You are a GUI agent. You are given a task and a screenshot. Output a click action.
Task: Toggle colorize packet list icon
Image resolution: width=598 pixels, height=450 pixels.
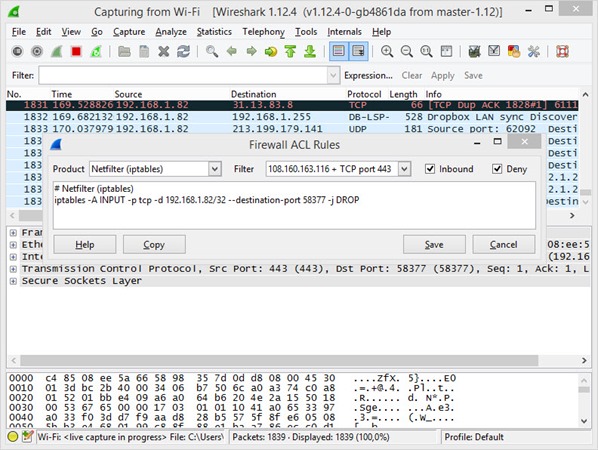(339, 51)
